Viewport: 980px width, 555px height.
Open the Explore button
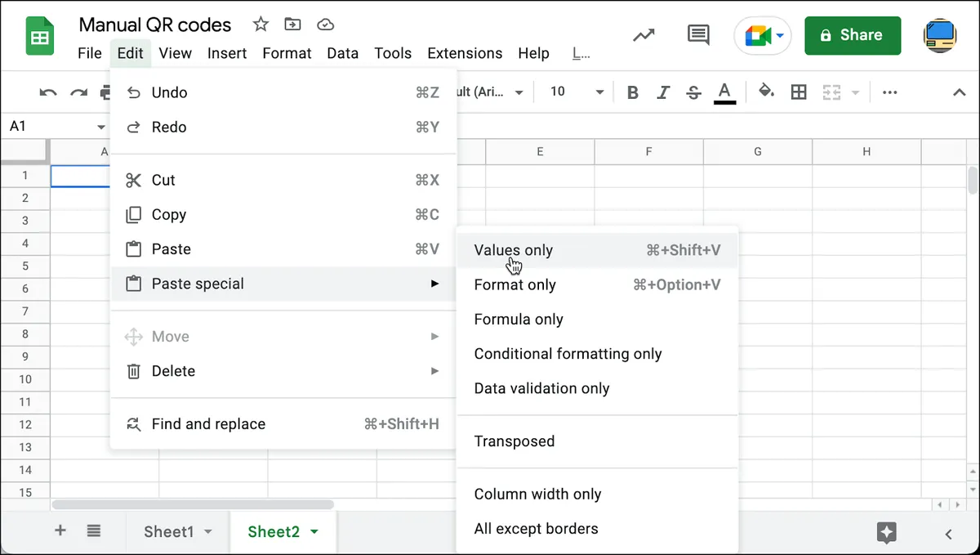click(x=886, y=532)
